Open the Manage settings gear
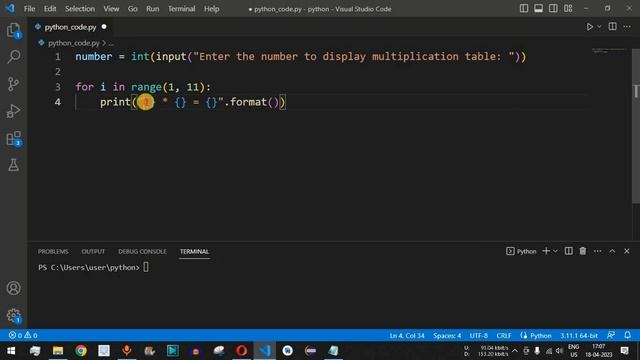This screenshot has height=360, width=640. 13,315
